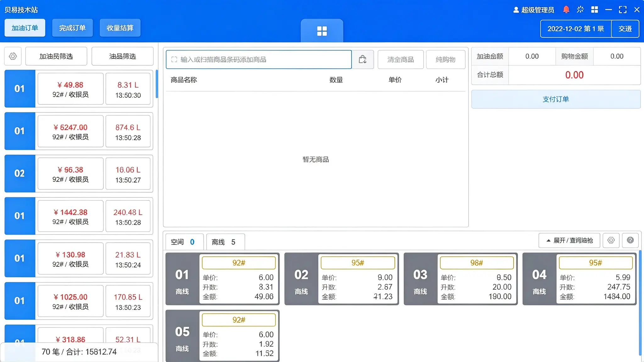
Task: Select the ¥130.98 fuel order
Action: tap(70, 259)
